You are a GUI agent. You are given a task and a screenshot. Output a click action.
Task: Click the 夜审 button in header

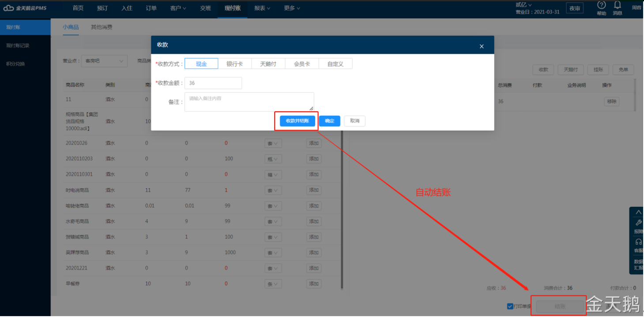[575, 8]
